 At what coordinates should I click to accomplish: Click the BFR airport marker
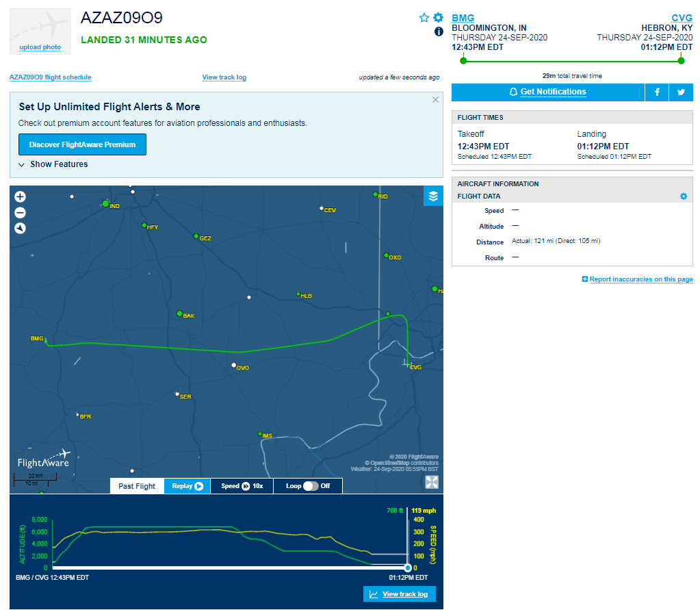tap(78, 414)
